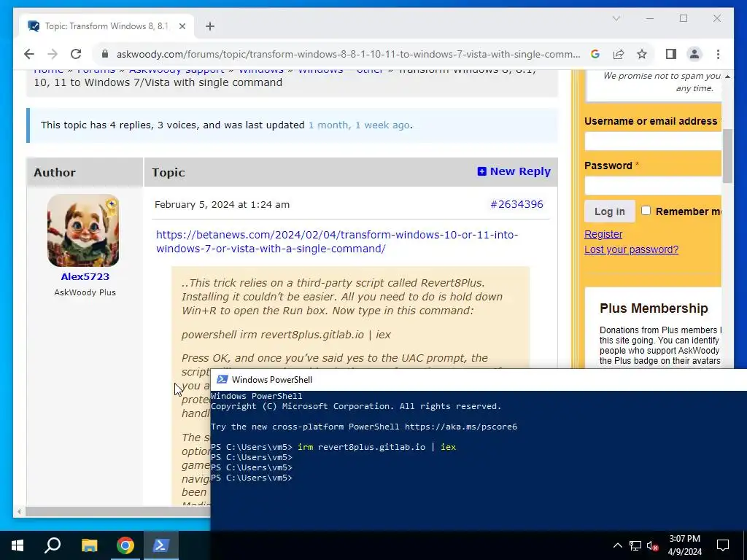View site info via lock icon
Viewport: 747px width, 560px height.
click(105, 54)
